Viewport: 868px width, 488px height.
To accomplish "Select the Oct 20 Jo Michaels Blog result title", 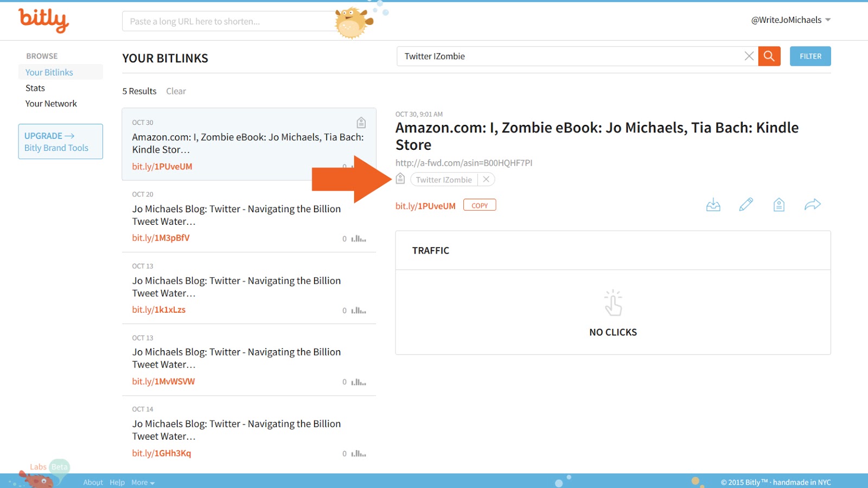I will click(x=237, y=215).
